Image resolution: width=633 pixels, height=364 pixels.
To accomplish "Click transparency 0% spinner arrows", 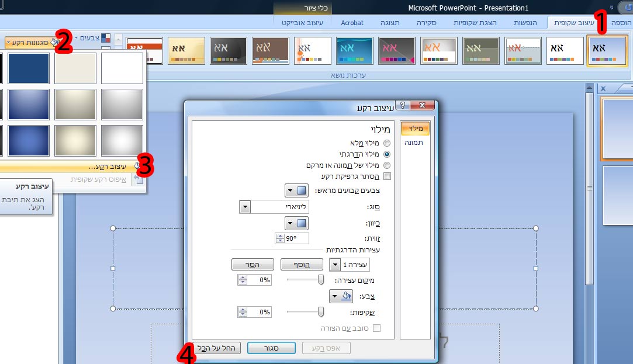I will (x=242, y=312).
